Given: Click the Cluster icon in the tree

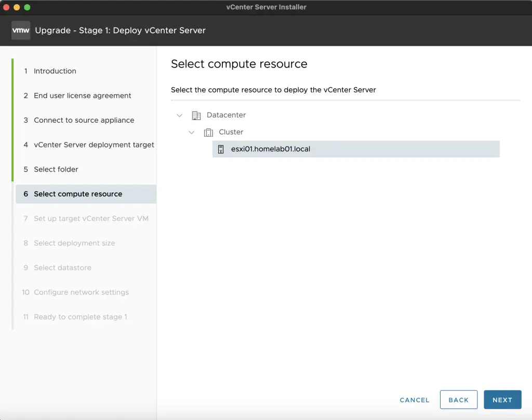Looking at the screenshot, I should [x=209, y=132].
